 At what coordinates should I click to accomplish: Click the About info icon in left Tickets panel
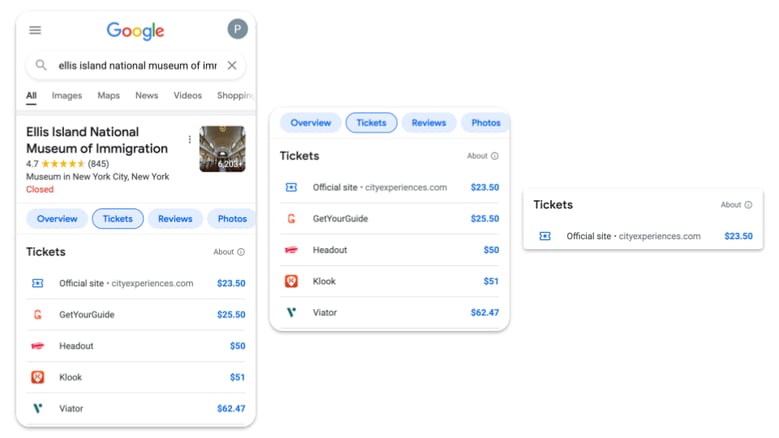click(241, 252)
